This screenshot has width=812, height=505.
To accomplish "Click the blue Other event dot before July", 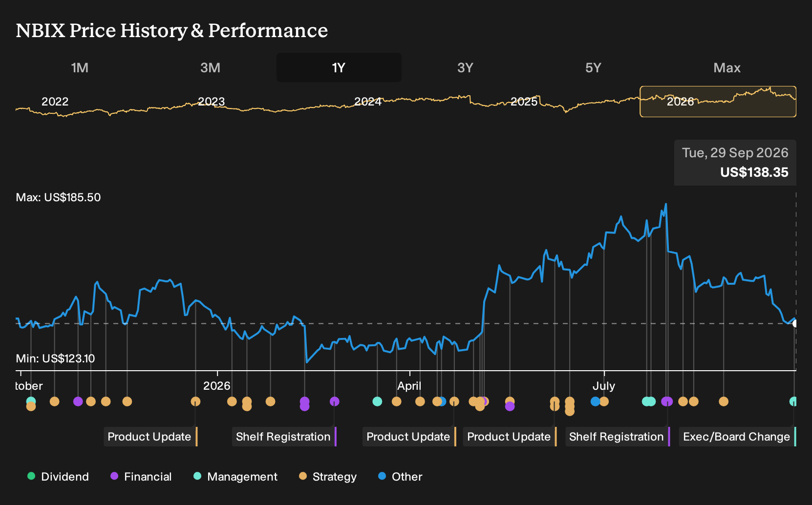I will pos(595,401).
